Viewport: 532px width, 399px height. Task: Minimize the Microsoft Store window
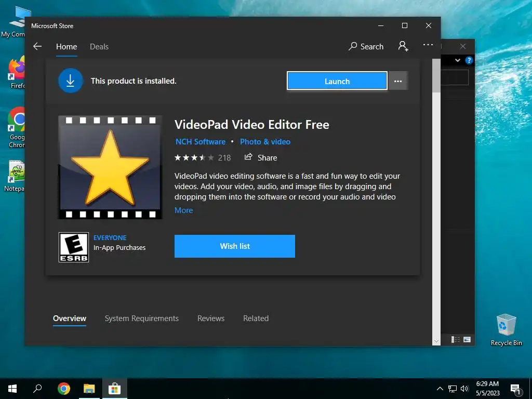coord(381,26)
